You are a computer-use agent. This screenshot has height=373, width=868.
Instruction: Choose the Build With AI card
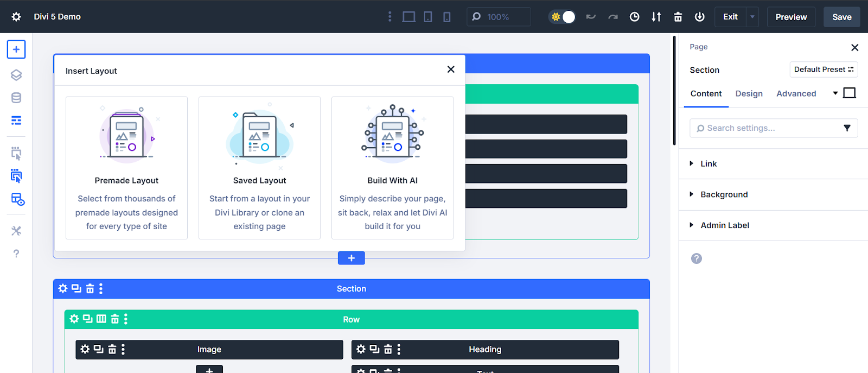pos(392,168)
